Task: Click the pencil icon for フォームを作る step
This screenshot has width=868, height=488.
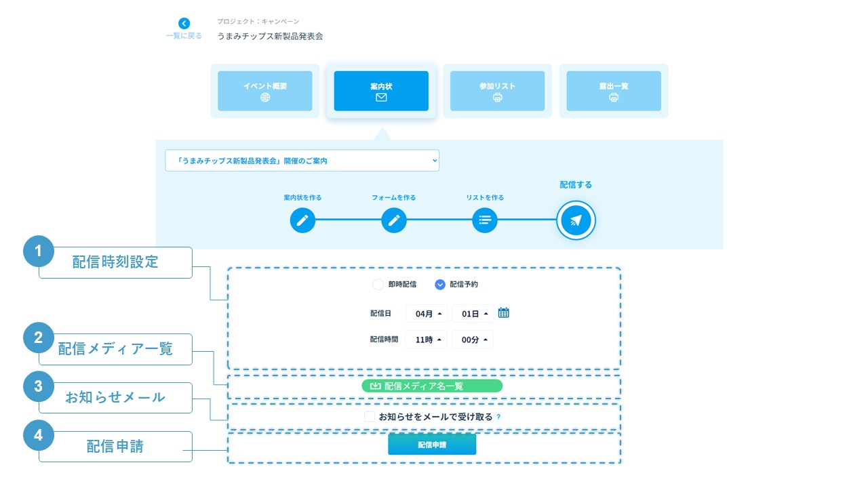Action: coord(393,220)
